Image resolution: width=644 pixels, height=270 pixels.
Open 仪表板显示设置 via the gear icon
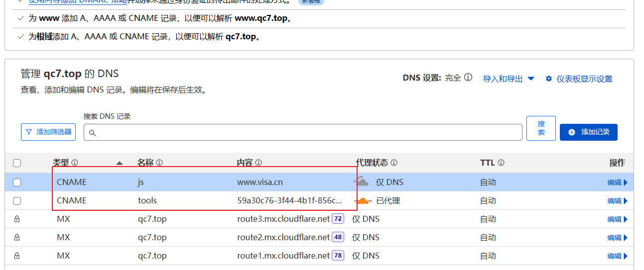549,79
